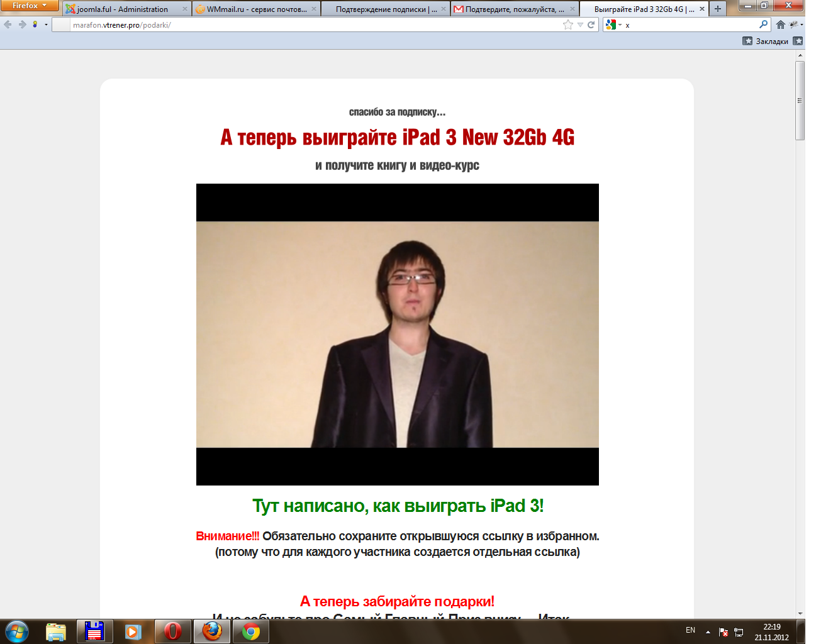Image resolution: width=838 pixels, height=644 pixels.
Task: Open a new tab with plus button
Action: (x=718, y=9)
